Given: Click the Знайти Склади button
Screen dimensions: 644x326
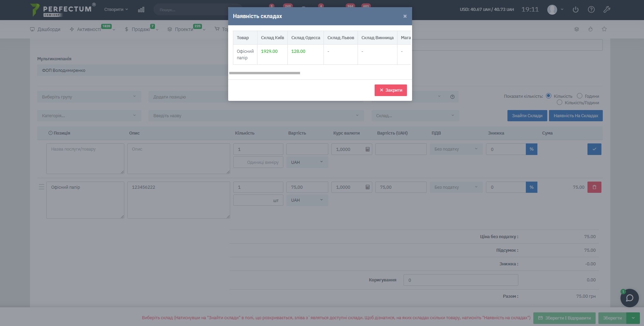Looking at the screenshot, I should (527, 116).
